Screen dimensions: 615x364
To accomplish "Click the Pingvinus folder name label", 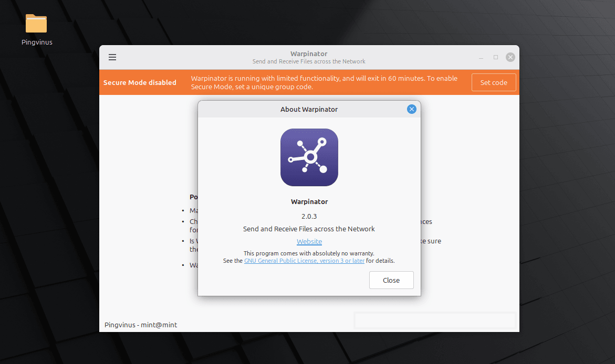I will [x=37, y=42].
